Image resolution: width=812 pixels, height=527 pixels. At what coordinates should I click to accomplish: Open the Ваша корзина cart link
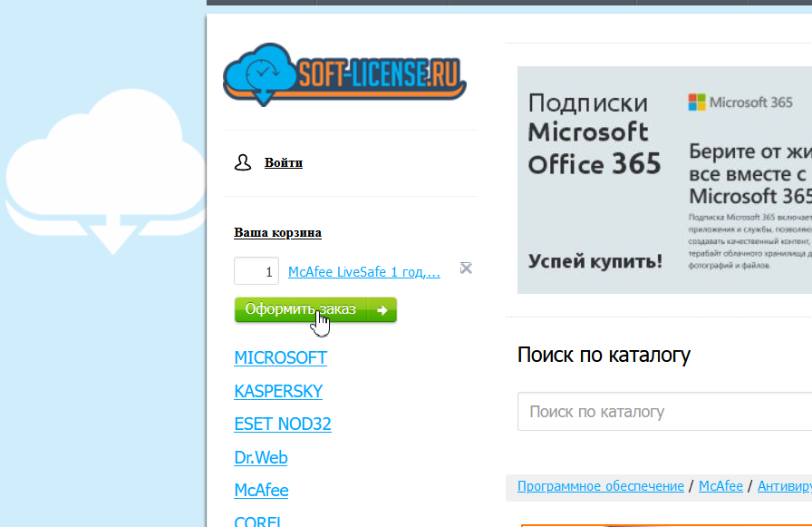coord(277,233)
